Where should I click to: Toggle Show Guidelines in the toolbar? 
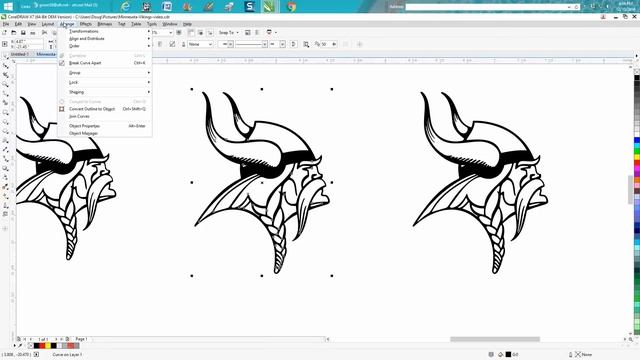pyautogui.click(x=210, y=33)
